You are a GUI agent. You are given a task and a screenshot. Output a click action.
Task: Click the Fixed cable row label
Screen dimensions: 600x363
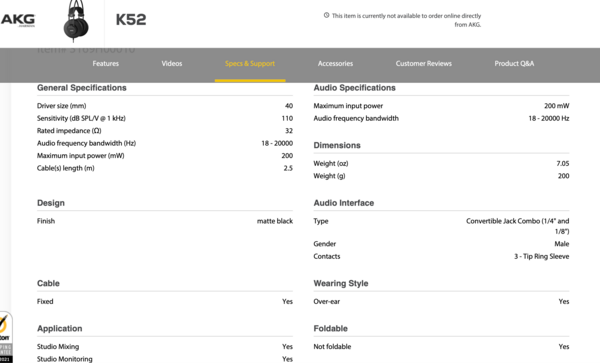(45, 301)
